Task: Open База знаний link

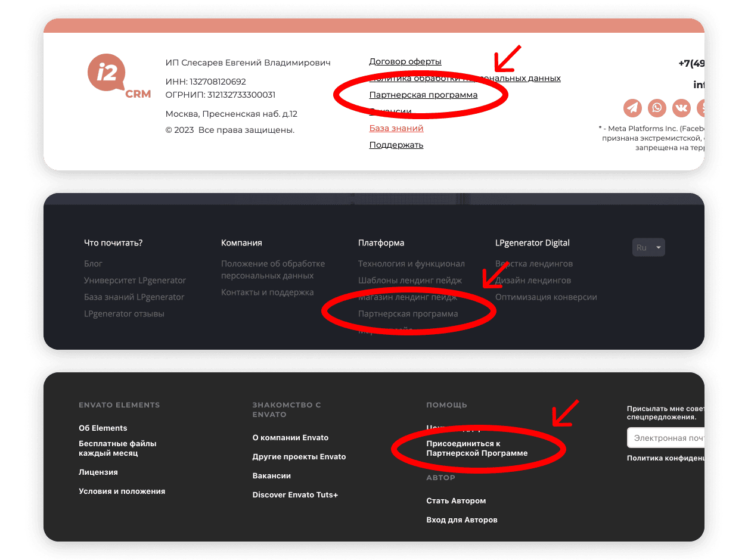Action: point(396,128)
